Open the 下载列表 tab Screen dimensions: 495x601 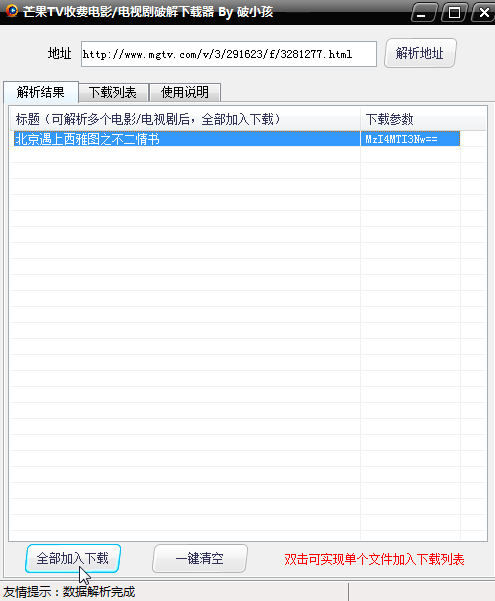point(113,92)
